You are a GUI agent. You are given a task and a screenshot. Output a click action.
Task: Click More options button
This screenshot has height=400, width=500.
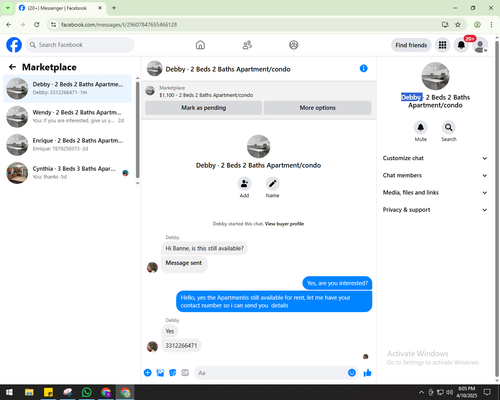pos(317,108)
